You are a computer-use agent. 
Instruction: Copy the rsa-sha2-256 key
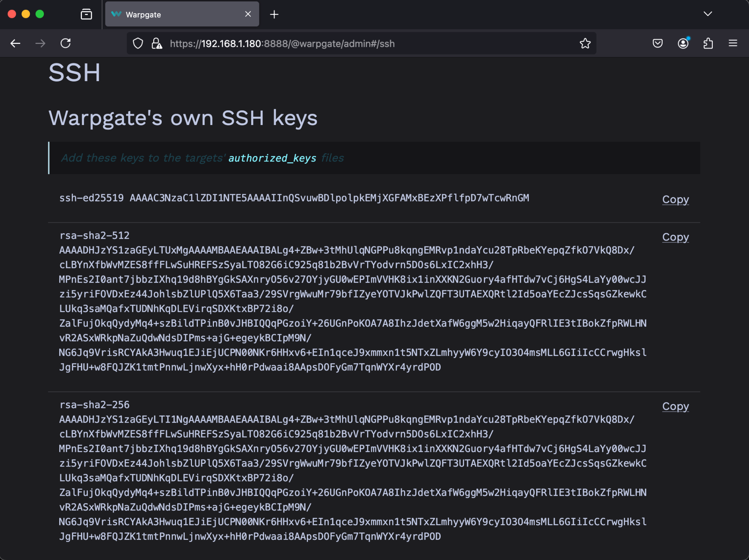coord(675,406)
